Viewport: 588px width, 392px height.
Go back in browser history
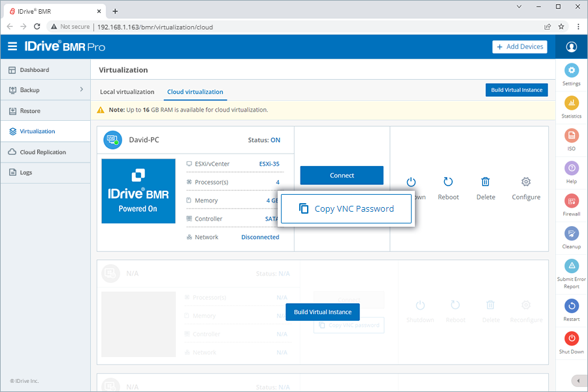tap(10, 27)
